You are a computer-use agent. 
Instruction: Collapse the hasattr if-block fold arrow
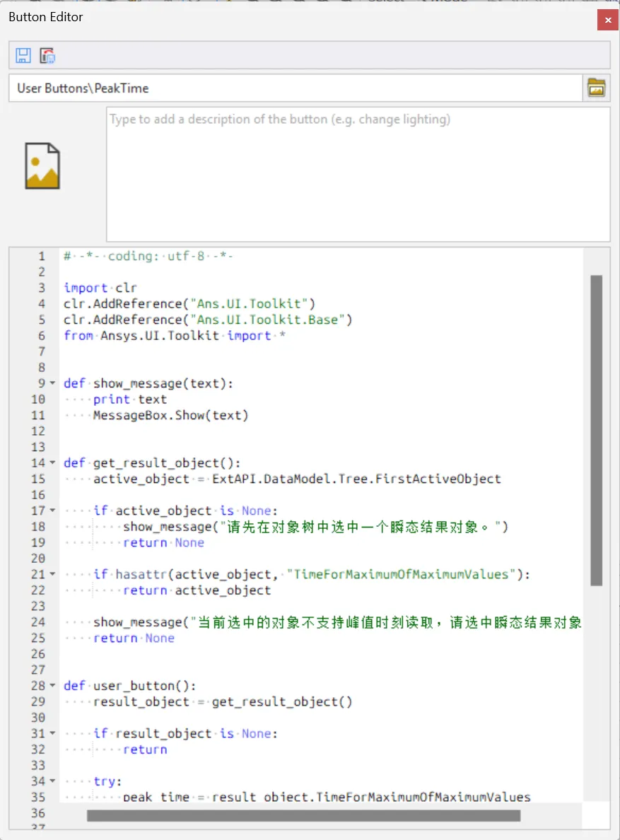coord(52,573)
